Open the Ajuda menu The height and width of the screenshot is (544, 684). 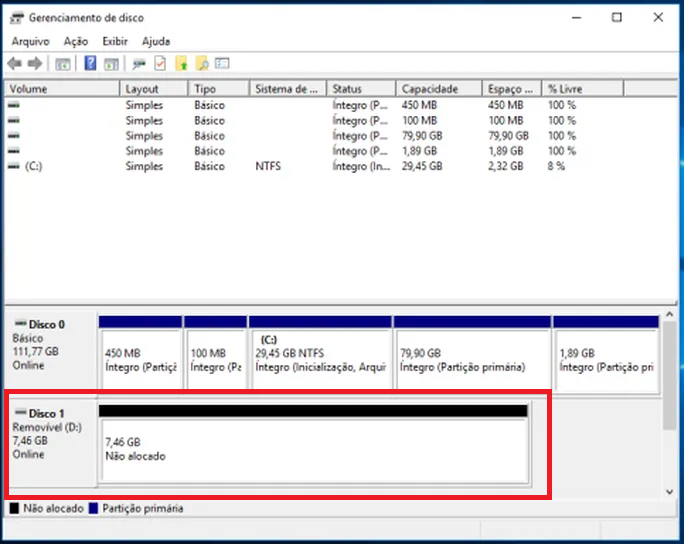tap(156, 41)
